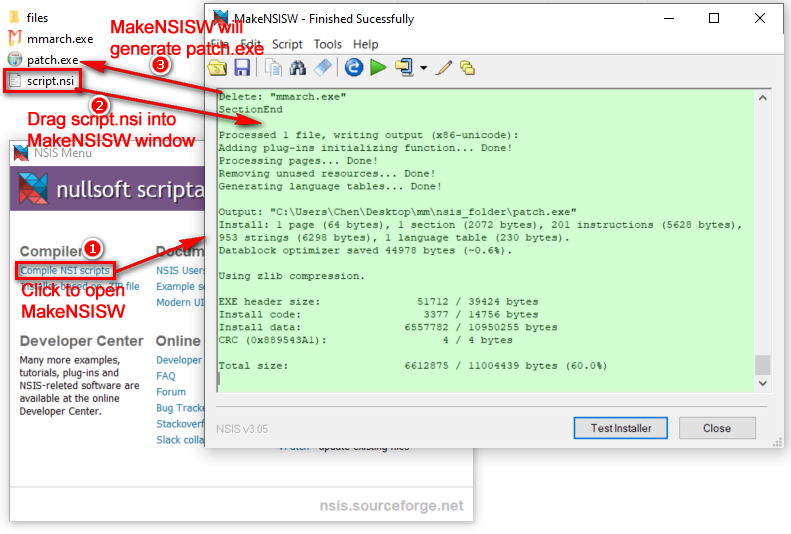This screenshot has height=534, width=791.
Task: Click the 'EXE header size:' log line
Action: click(378, 302)
